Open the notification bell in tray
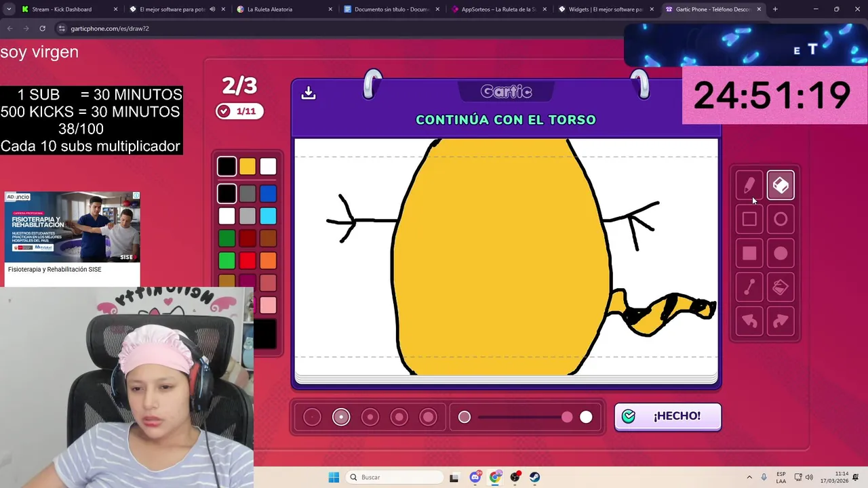The width and height of the screenshot is (868, 488). [856, 477]
